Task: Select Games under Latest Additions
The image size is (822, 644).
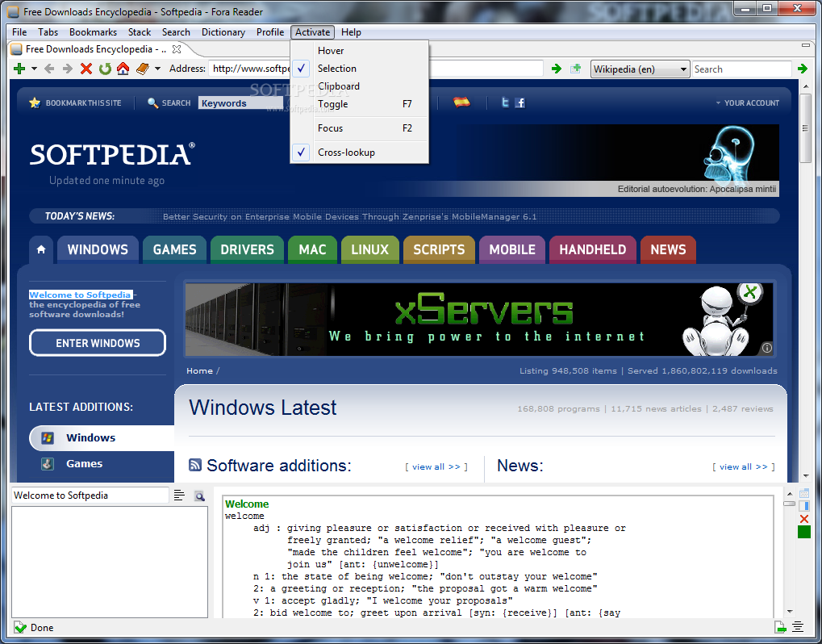Action: (x=84, y=463)
